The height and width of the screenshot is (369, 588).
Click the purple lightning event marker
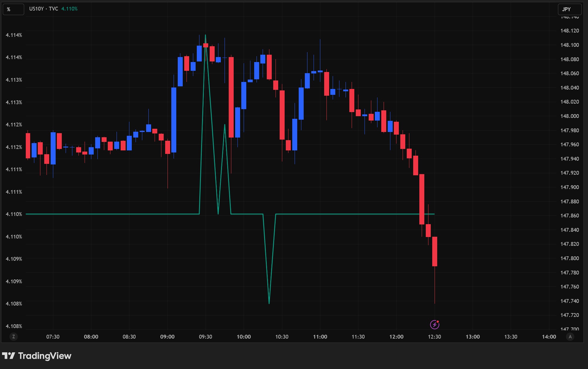click(x=435, y=325)
